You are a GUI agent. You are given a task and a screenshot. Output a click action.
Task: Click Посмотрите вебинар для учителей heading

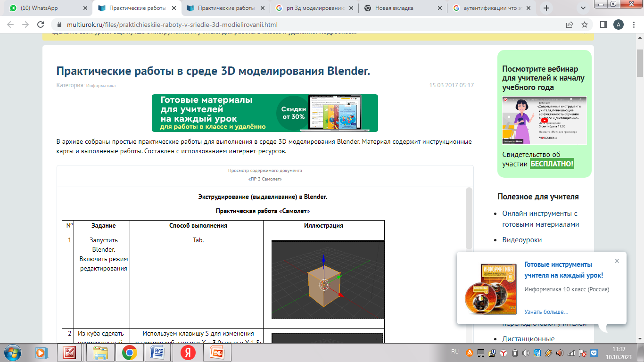pyautogui.click(x=543, y=78)
